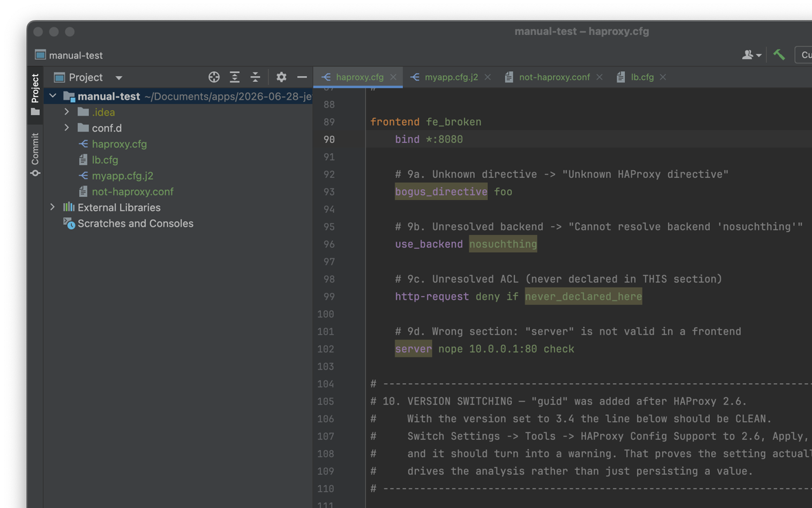Click line number 90 in gutter
The image size is (812, 508).
click(329, 139)
